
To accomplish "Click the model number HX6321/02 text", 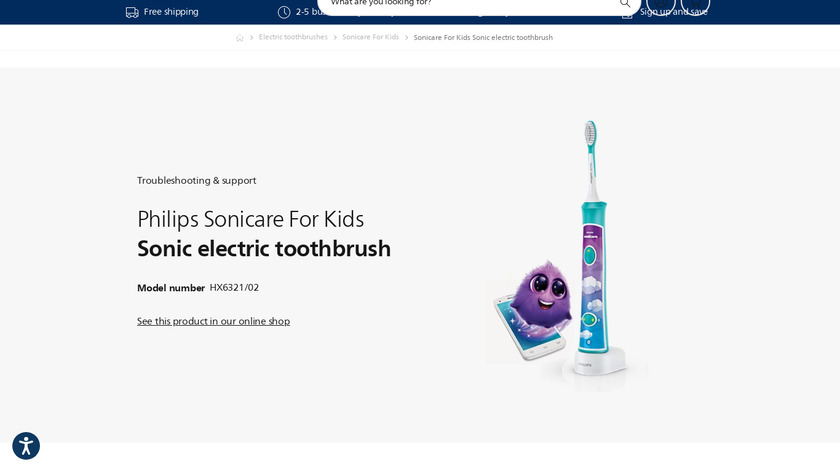I will point(234,288).
